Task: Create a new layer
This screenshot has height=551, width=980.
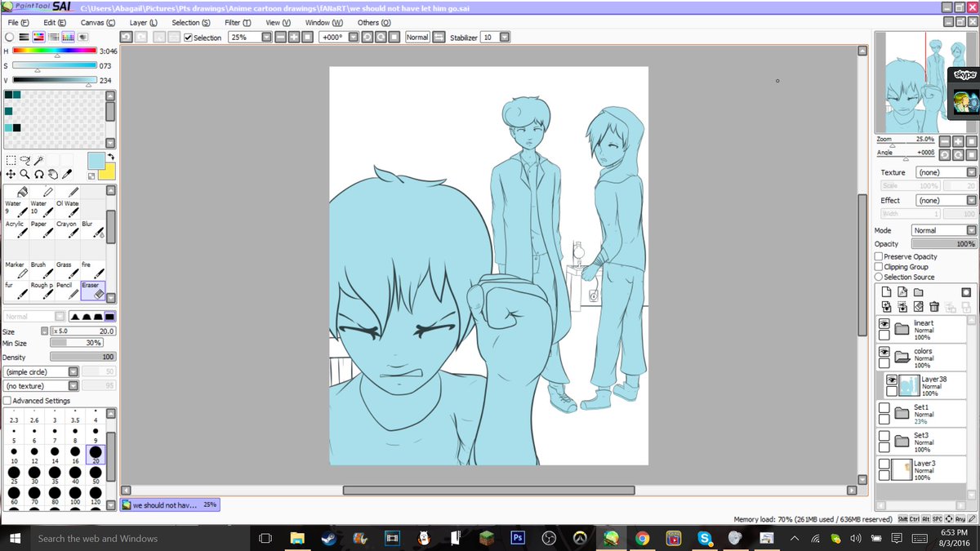Action: [x=885, y=291]
